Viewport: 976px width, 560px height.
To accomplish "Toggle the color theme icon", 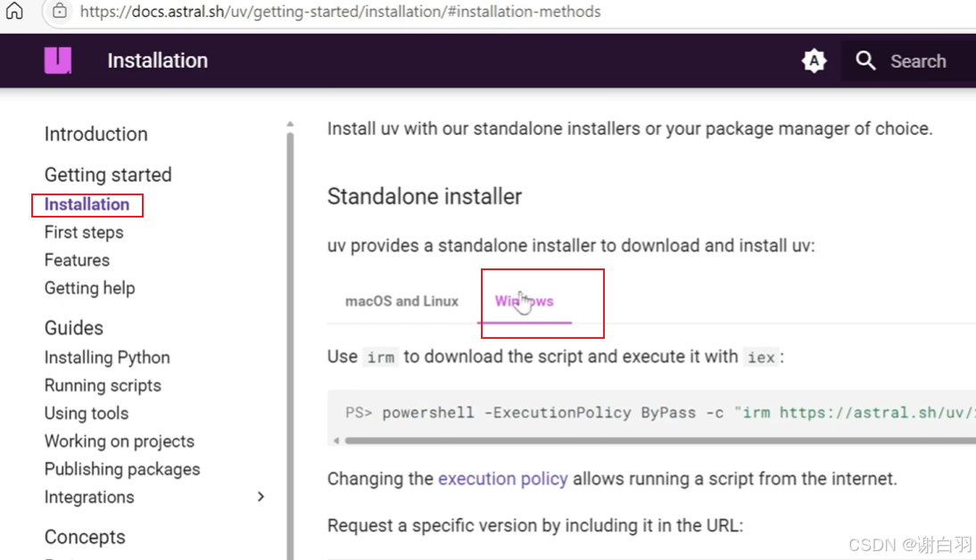I will tap(815, 61).
